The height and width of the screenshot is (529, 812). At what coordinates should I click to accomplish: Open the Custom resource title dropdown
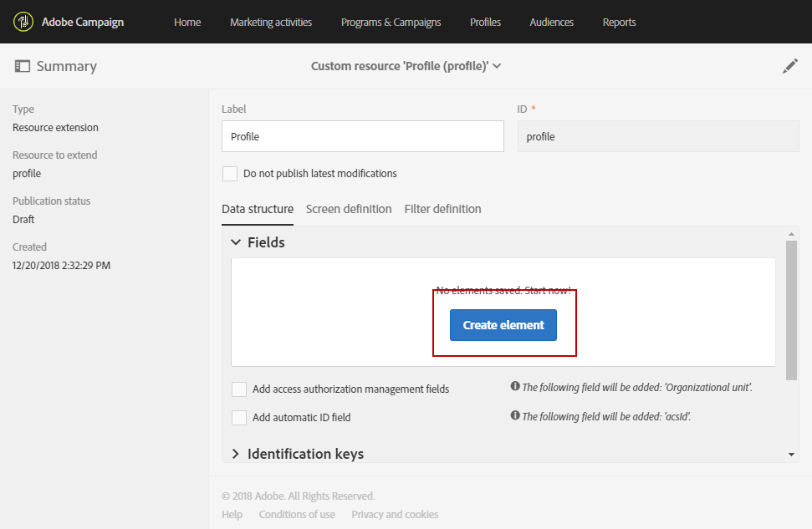tap(497, 66)
